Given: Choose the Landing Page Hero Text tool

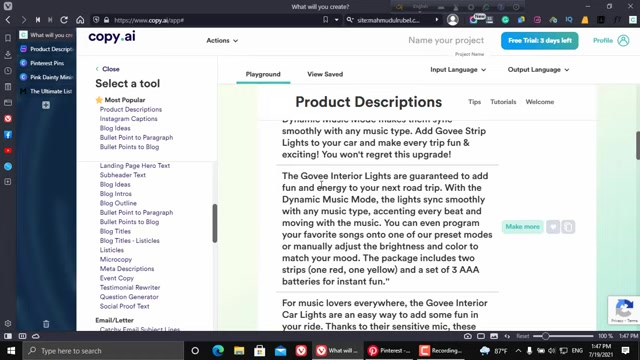Looking at the screenshot, I should click(x=135, y=166).
